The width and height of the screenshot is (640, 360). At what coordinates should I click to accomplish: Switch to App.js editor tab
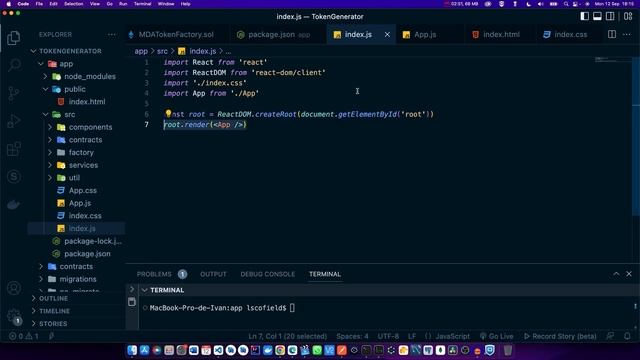click(424, 35)
